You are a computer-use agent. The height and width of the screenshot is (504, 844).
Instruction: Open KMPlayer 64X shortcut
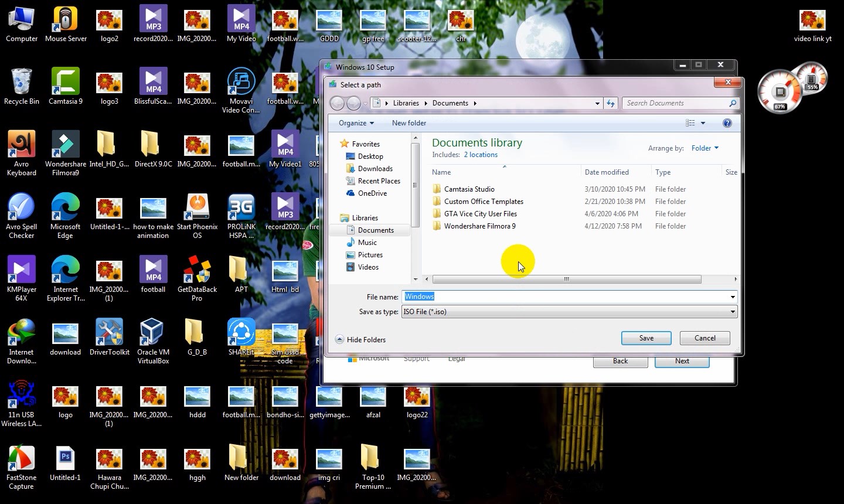[x=22, y=279]
